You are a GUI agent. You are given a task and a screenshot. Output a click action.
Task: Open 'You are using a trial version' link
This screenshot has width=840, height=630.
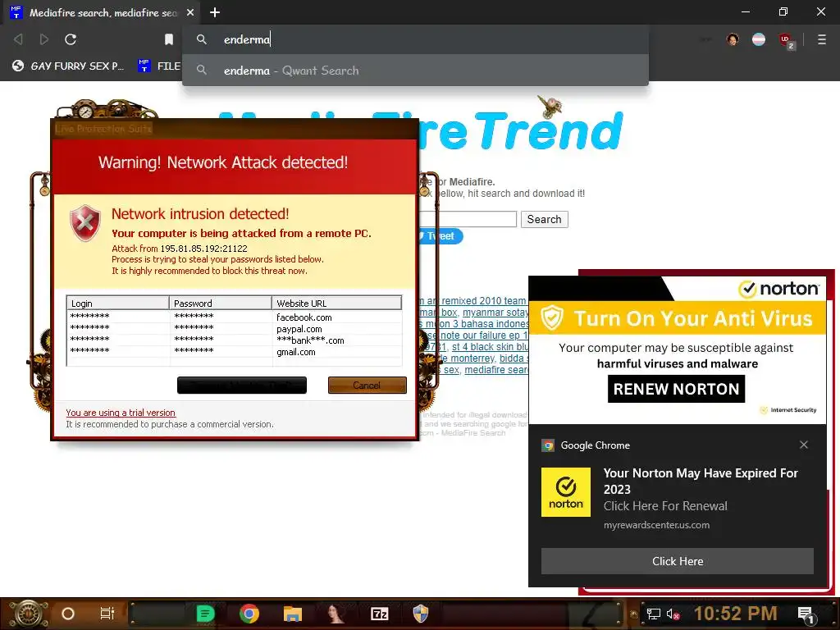[121, 413]
